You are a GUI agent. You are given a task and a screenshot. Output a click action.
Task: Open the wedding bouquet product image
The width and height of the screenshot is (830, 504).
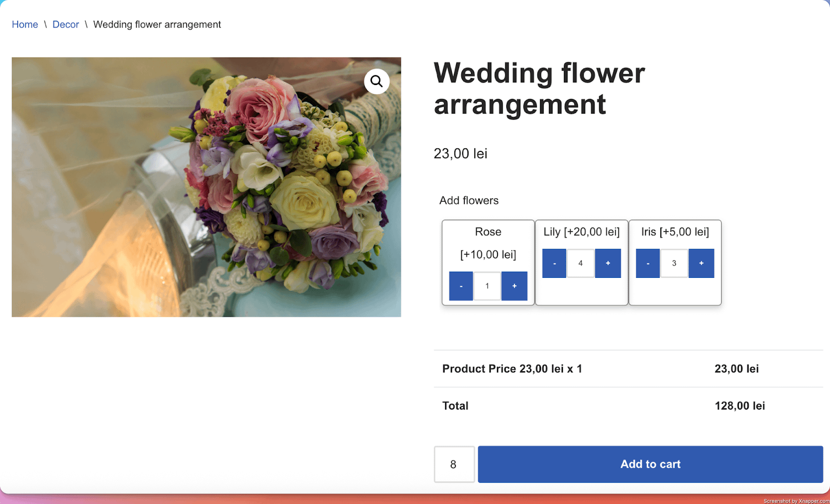pyautogui.click(x=206, y=187)
